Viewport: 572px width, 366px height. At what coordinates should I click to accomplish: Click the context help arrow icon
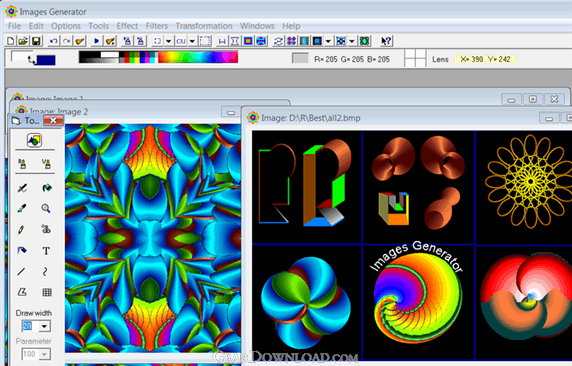coord(386,41)
